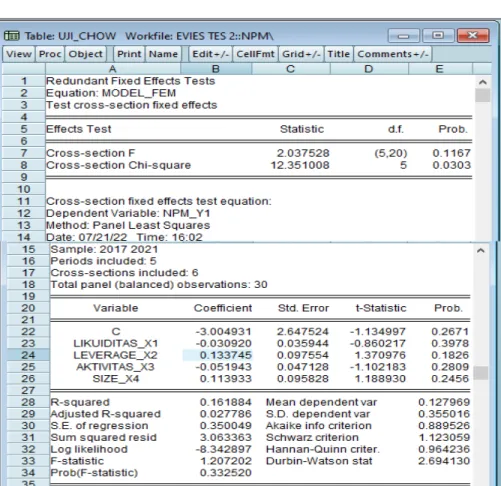Screen dimensions: 501x486
Task: Toggle Grid+/- lines
Action: [x=301, y=54]
